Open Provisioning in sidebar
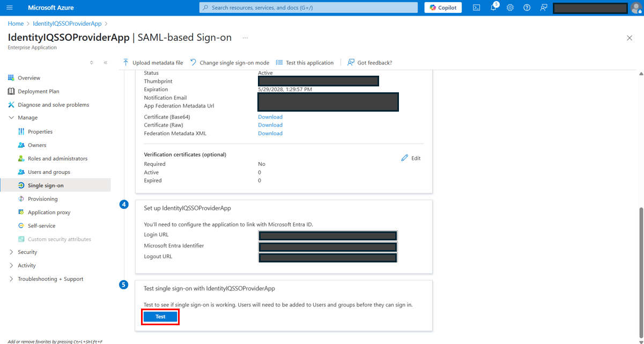 (42, 199)
